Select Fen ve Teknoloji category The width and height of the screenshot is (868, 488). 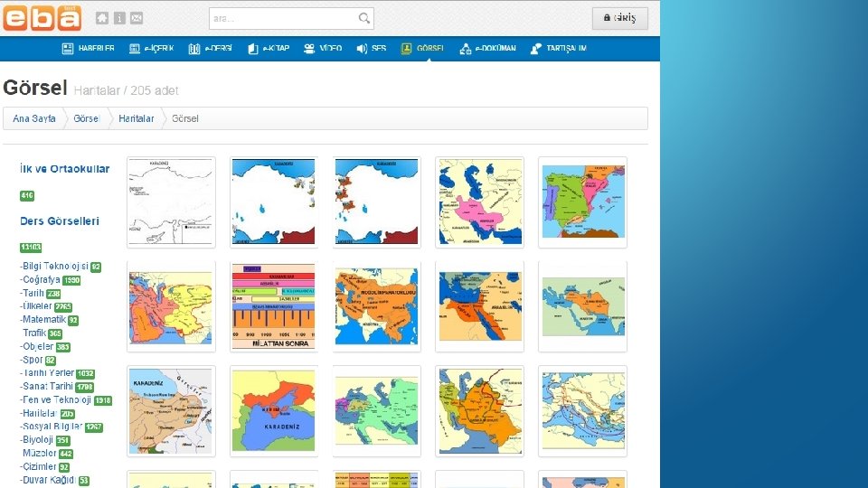pos(56,399)
